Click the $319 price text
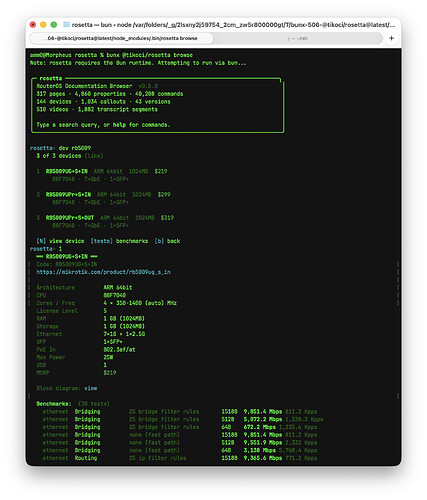Screen dimensions: 427x500 (x=167, y=218)
